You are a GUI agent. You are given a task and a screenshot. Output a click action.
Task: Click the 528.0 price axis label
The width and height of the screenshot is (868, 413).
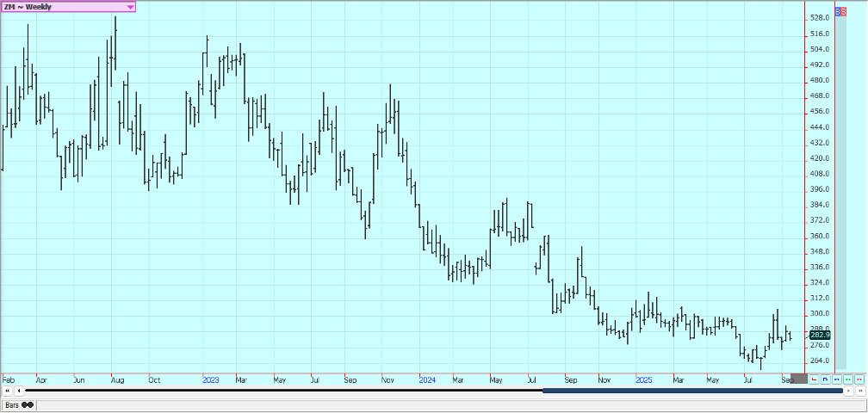[819, 18]
